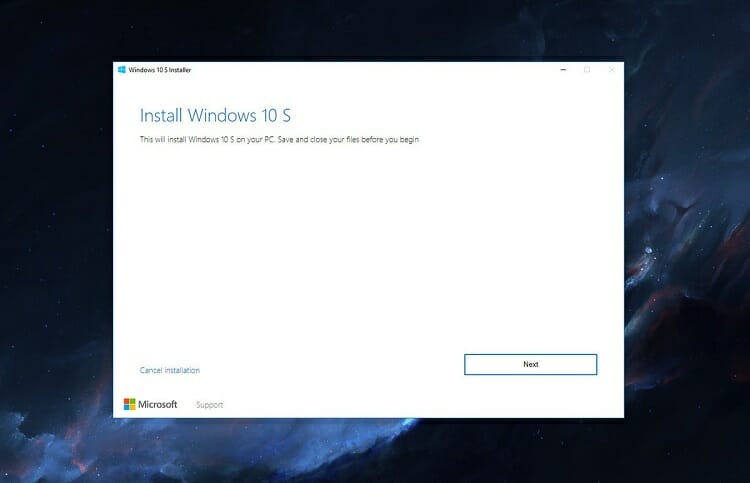
Task: Cancel the installation via link
Action: coord(170,370)
